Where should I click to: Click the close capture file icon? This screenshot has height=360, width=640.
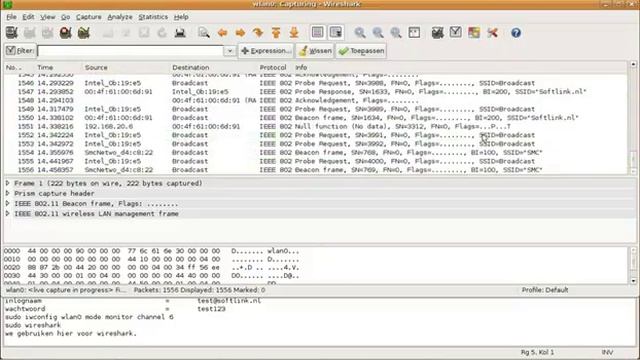144,33
